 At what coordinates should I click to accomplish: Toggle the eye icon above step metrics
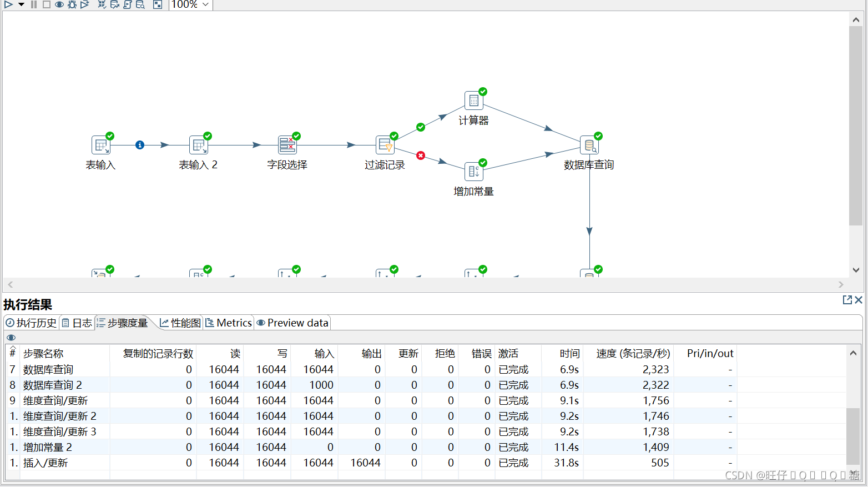(11, 338)
